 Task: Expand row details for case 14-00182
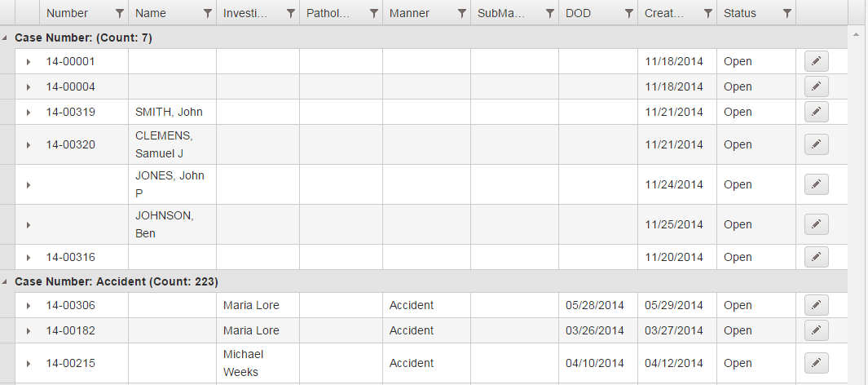point(28,331)
